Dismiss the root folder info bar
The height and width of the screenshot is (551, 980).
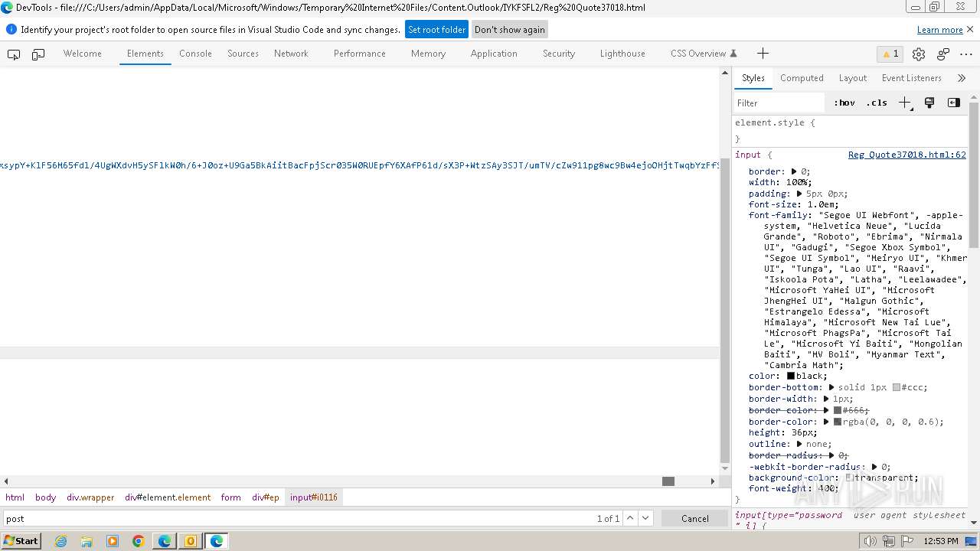[x=970, y=29]
